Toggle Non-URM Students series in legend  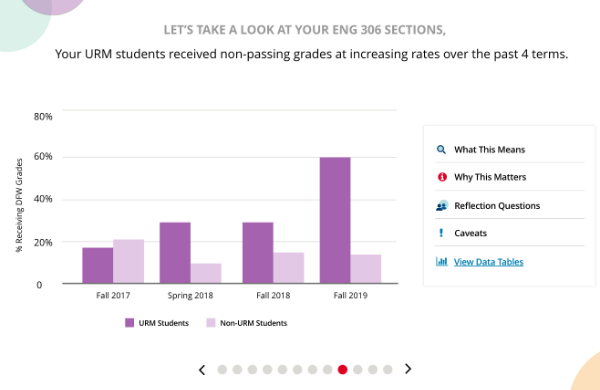click(x=211, y=323)
